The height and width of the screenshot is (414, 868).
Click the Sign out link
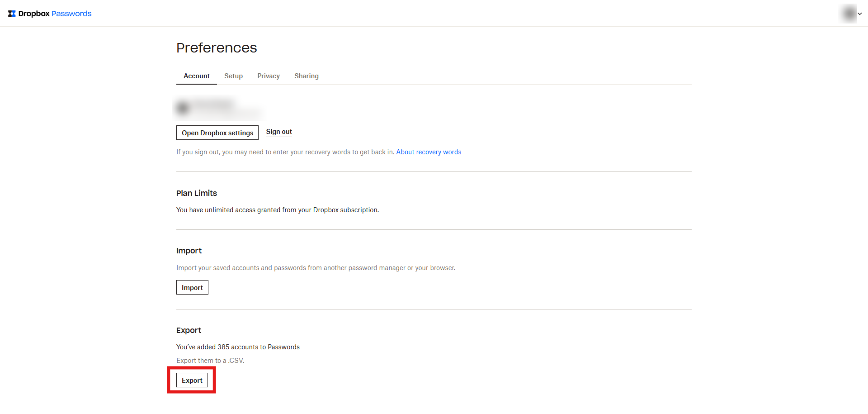278,132
